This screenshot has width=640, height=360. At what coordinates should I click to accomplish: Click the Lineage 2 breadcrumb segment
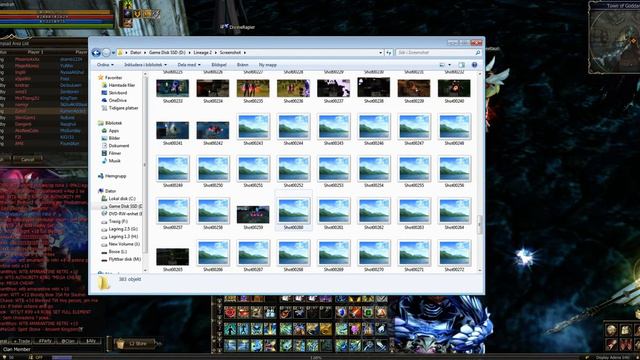tap(202, 53)
